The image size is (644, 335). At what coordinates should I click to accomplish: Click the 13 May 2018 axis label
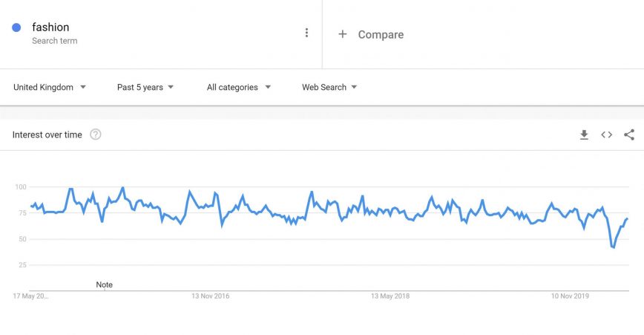click(390, 296)
